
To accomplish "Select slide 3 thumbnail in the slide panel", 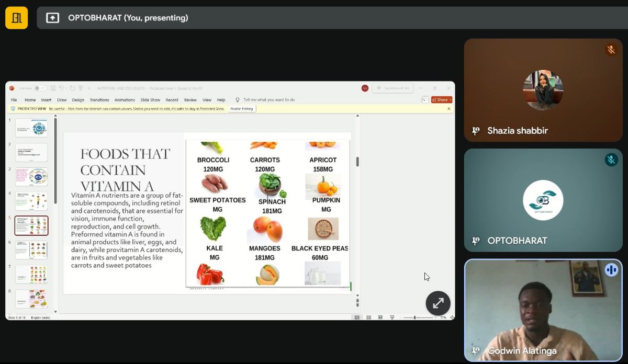I will [31, 177].
